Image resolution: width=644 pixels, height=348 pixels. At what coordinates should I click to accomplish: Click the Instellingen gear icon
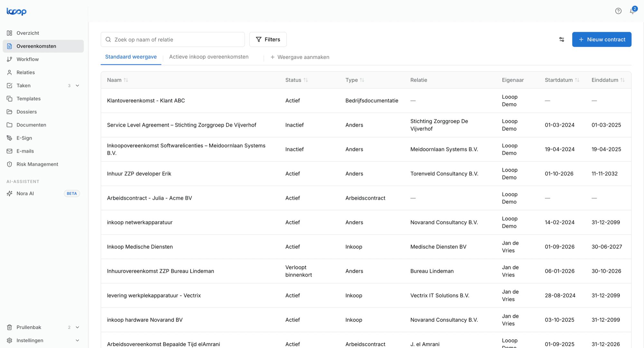10,341
